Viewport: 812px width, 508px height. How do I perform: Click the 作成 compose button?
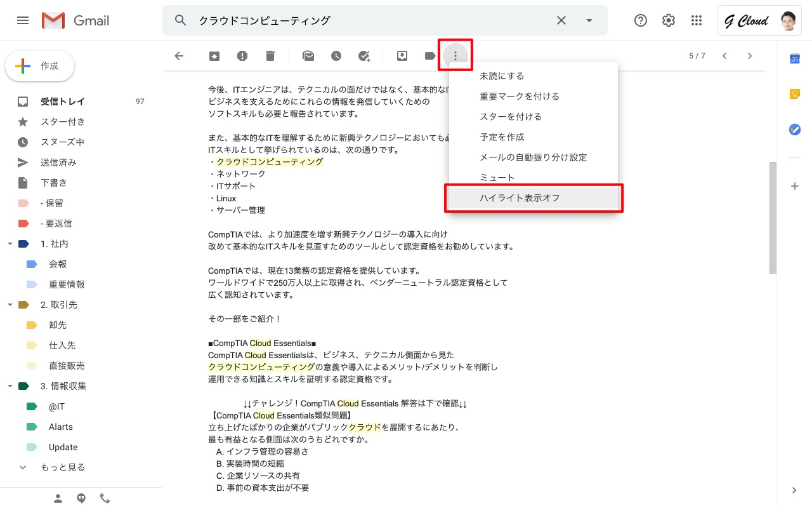pyautogui.click(x=39, y=66)
